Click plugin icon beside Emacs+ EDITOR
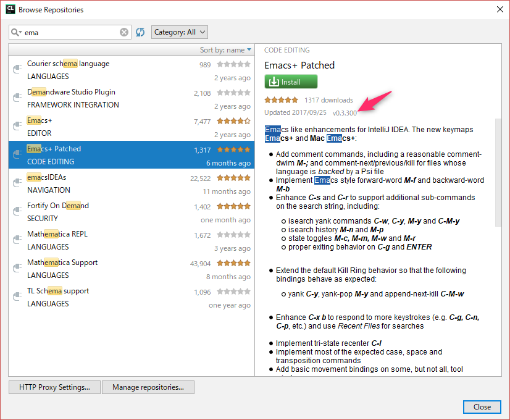The image size is (510, 420). [x=17, y=126]
